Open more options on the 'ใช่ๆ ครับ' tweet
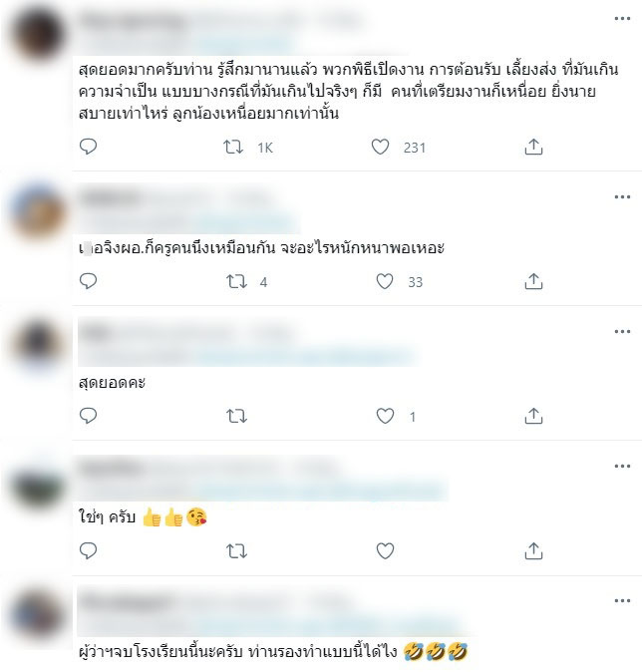This screenshot has width=642, height=672. tap(622, 467)
